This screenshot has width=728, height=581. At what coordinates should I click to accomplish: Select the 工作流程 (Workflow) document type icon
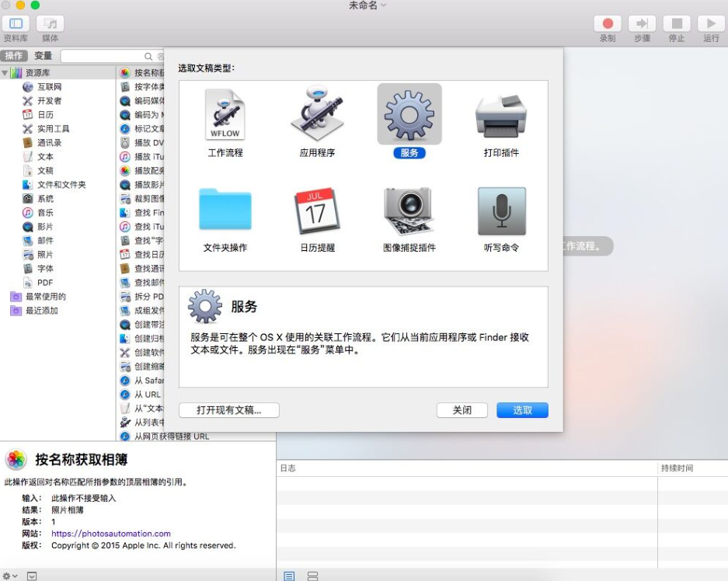tap(224, 118)
